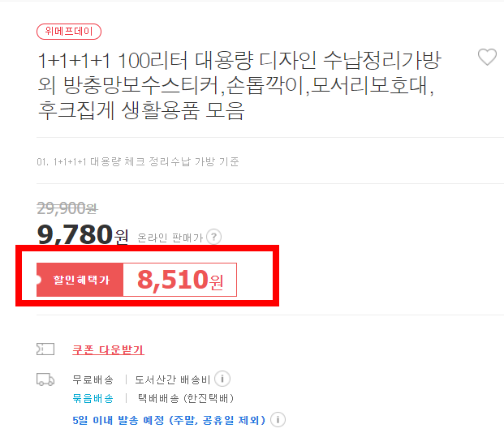The image size is (504, 437).
Task: Open info icon beside 도서산간 배송비
Action: 222,379
